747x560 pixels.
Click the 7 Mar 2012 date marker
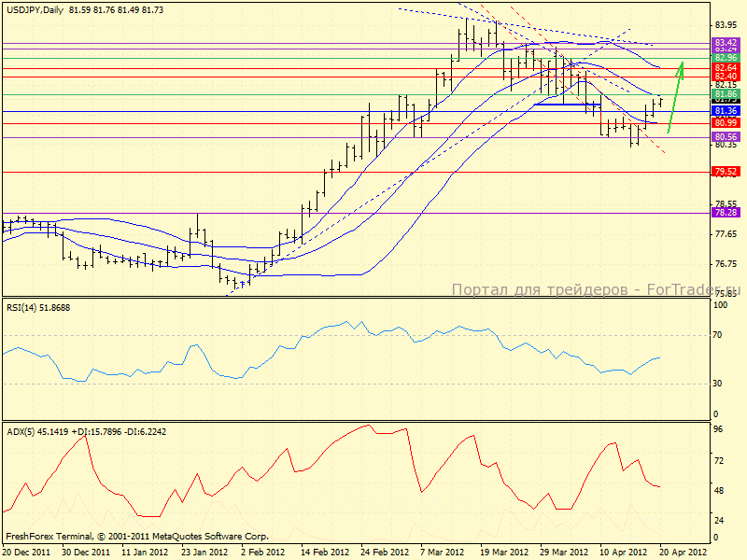coord(443,553)
